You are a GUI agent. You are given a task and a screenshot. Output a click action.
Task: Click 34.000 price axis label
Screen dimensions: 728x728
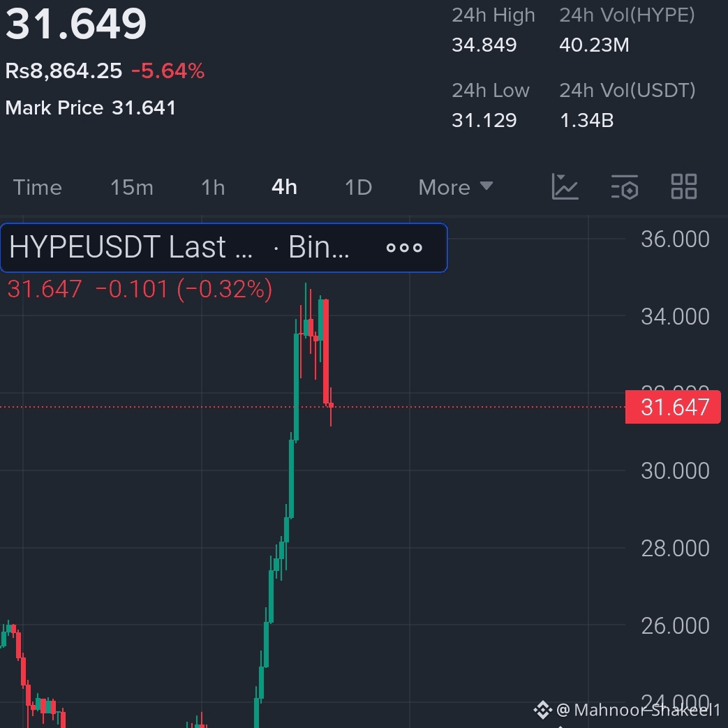pos(675,317)
